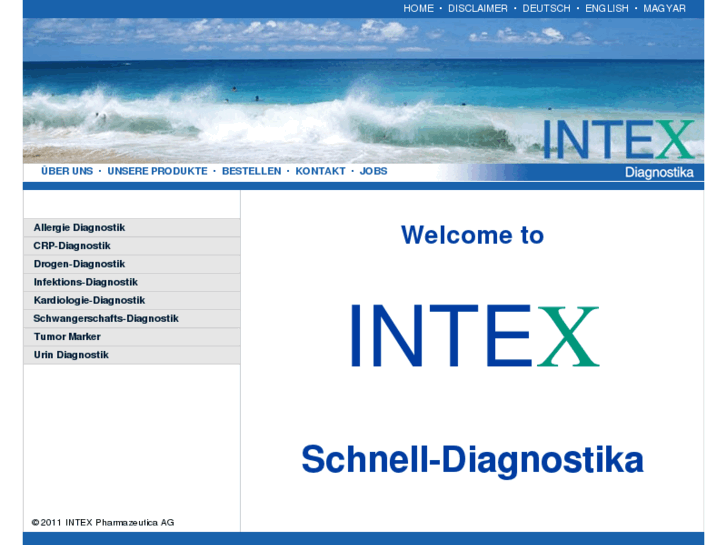Open Schwangerschafts-Diagnostik category

[132, 318]
